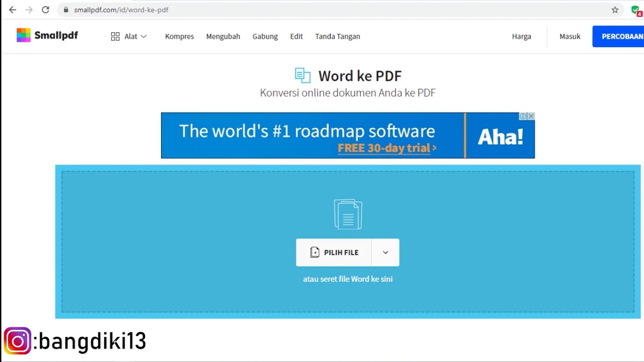Reload the page with refresh icon
Screen dimensions: 644x362
(45, 10)
